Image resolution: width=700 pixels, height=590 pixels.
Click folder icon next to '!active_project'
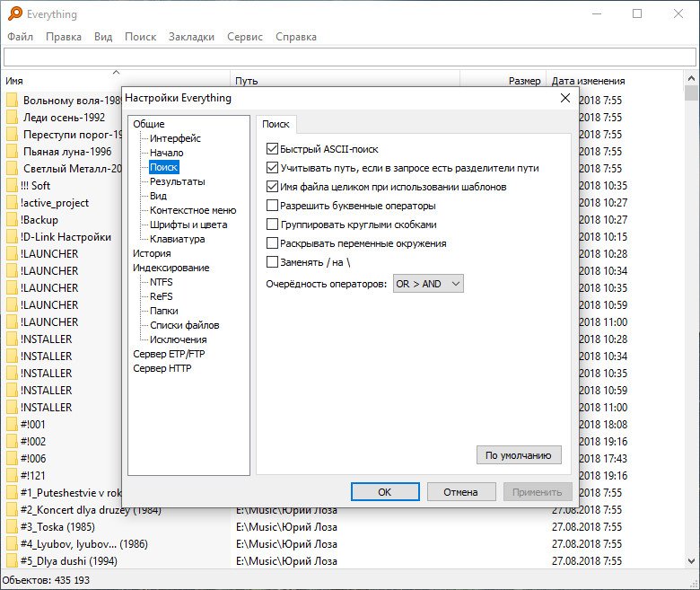12,203
